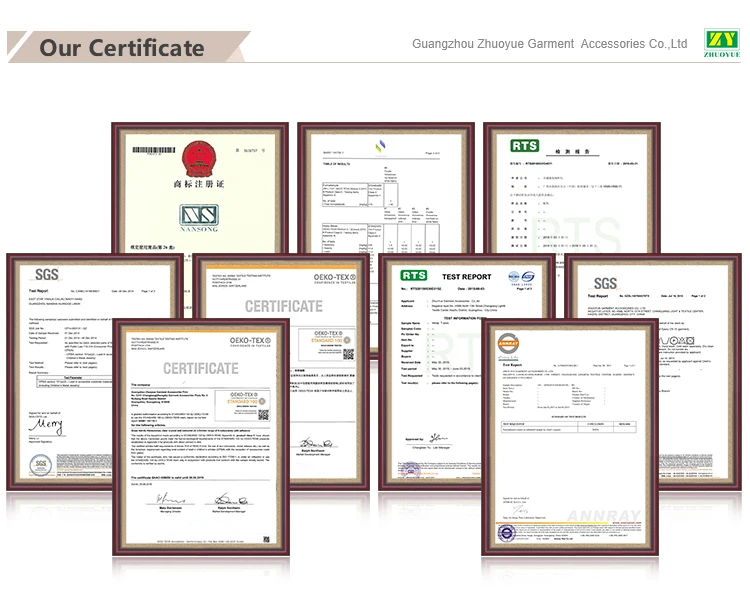The height and width of the screenshot is (605, 750).
Task: Click the ZHUOYUE logo in top-right corner
Action: [x=720, y=44]
